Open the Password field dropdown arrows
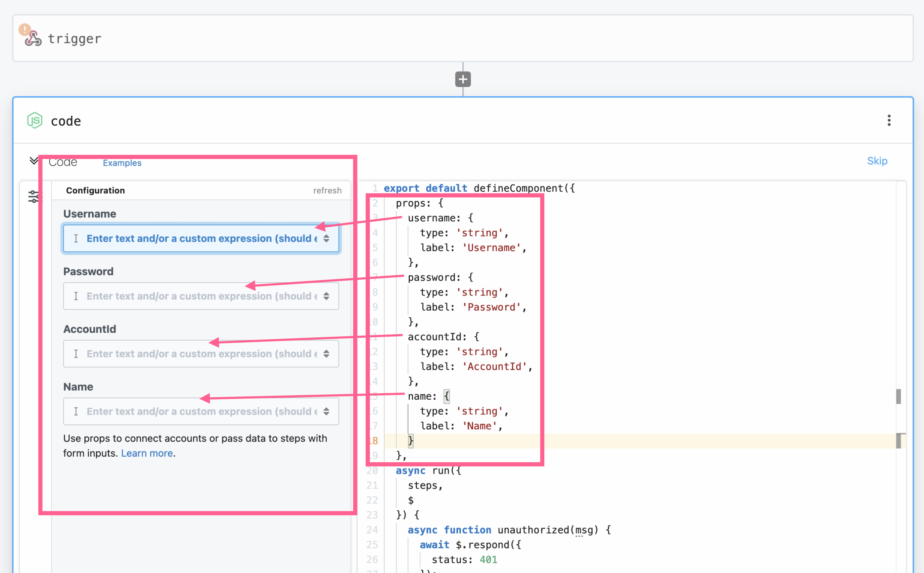Viewport: 924px width, 573px height. [x=326, y=296]
